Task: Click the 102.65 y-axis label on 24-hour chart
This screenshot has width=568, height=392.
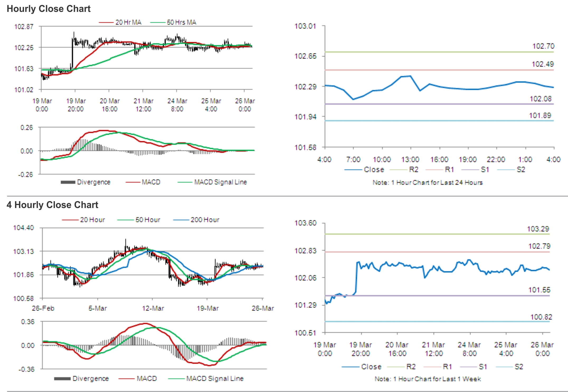Action: coord(305,56)
